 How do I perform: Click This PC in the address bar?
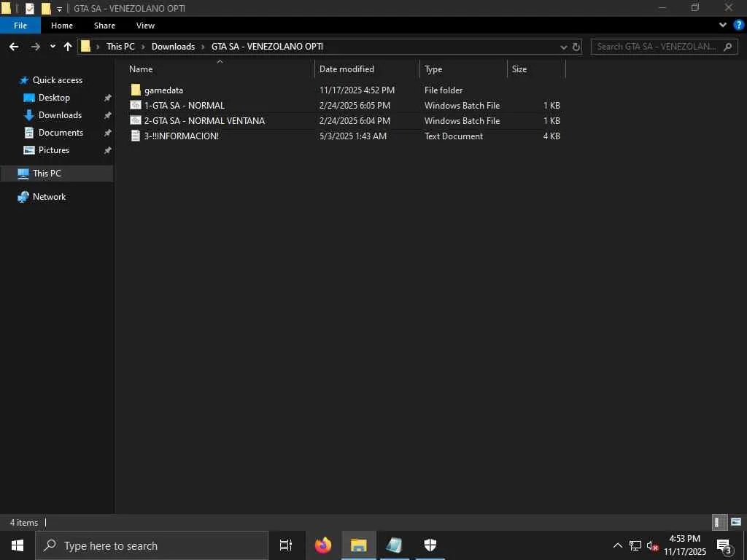[x=120, y=47]
